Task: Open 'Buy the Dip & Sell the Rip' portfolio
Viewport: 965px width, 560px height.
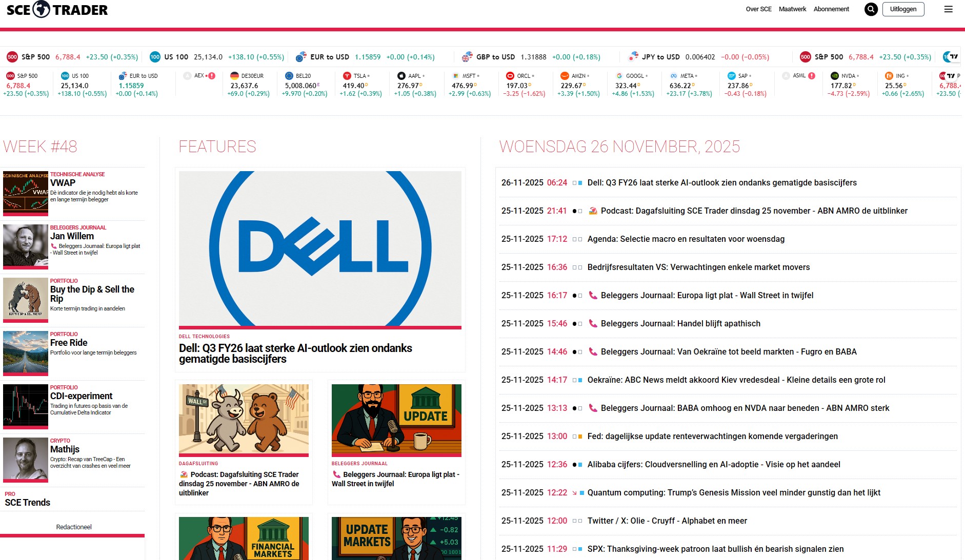Action: pos(92,294)
